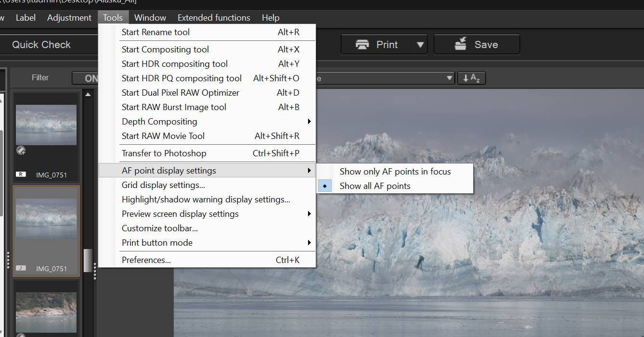Select the landscape thumbnail at the bottom
This screenshot has height=337, width=644.
pos(46,312)
